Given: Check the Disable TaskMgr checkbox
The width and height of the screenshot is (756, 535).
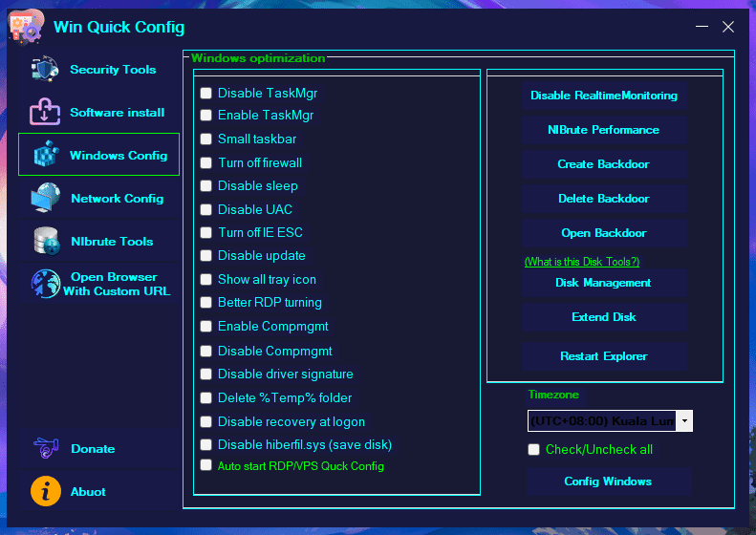Looking at the screenshot, I should coord(205,93).
